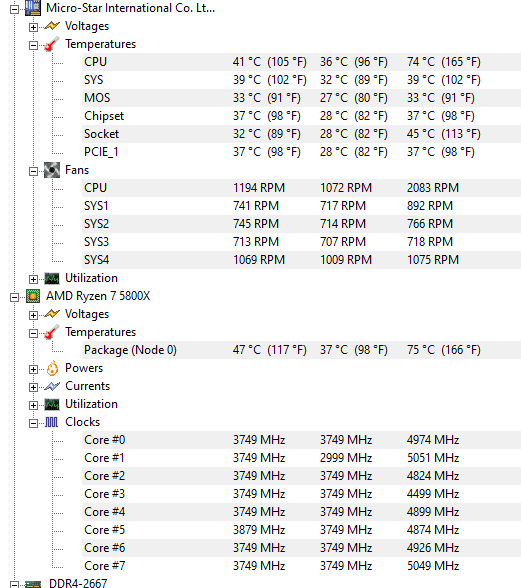The image size is (521, 588).
Task: Select the SYS temperature row
Action: point(301,80)
